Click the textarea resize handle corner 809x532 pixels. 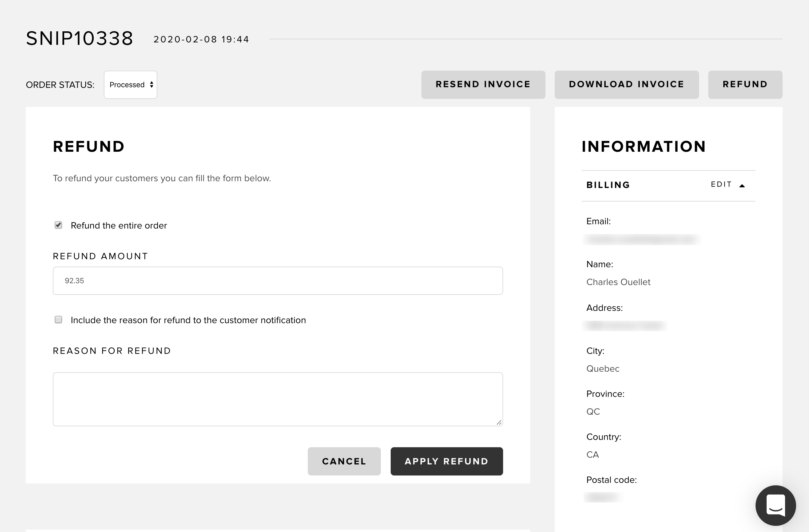[499, 422]
